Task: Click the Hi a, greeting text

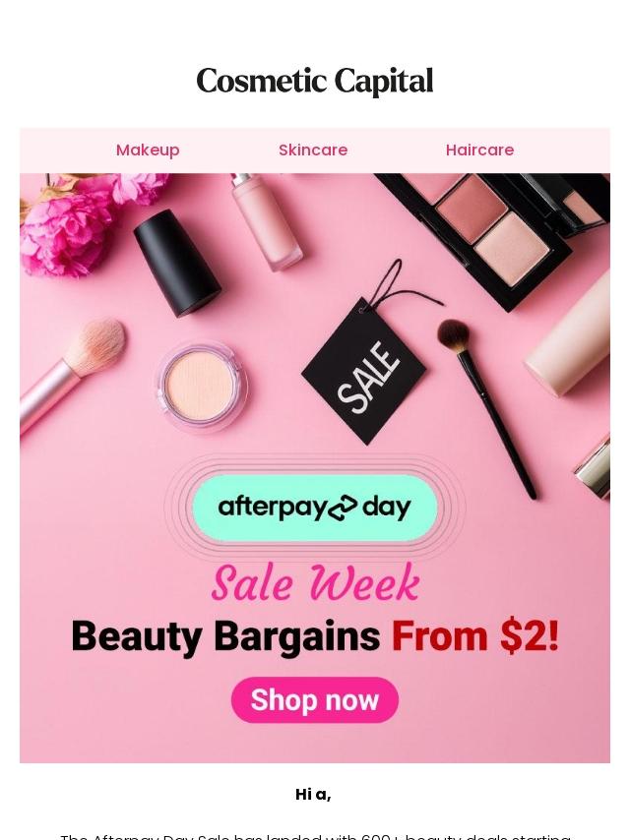Action: [x=313, y=795]
